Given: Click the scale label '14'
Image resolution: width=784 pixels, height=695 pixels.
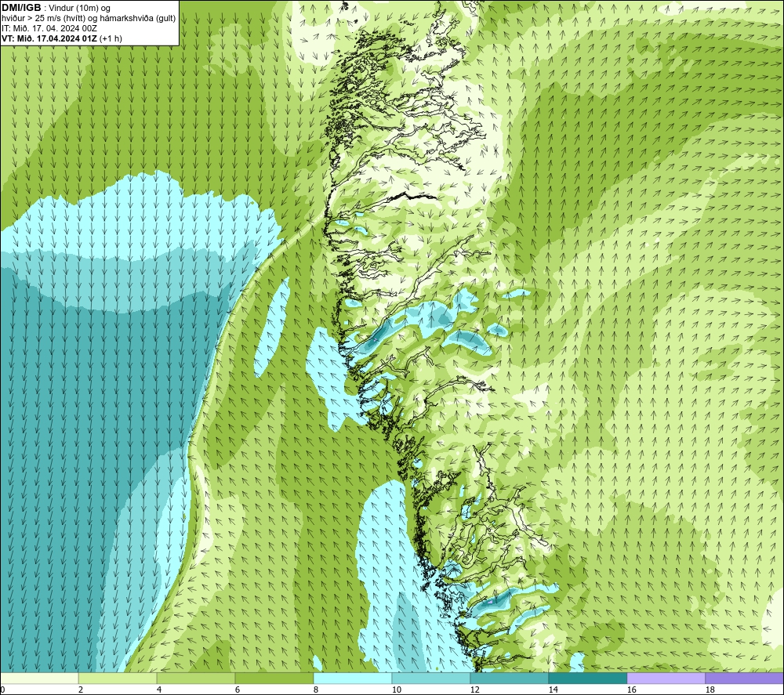Looking at the screenshot, I should pyautogui.click(x=553, y=690).
